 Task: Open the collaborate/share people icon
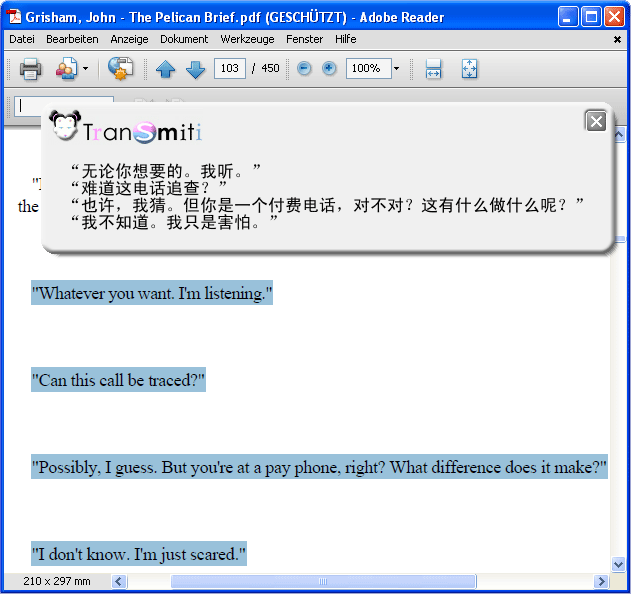click(66, 69)
